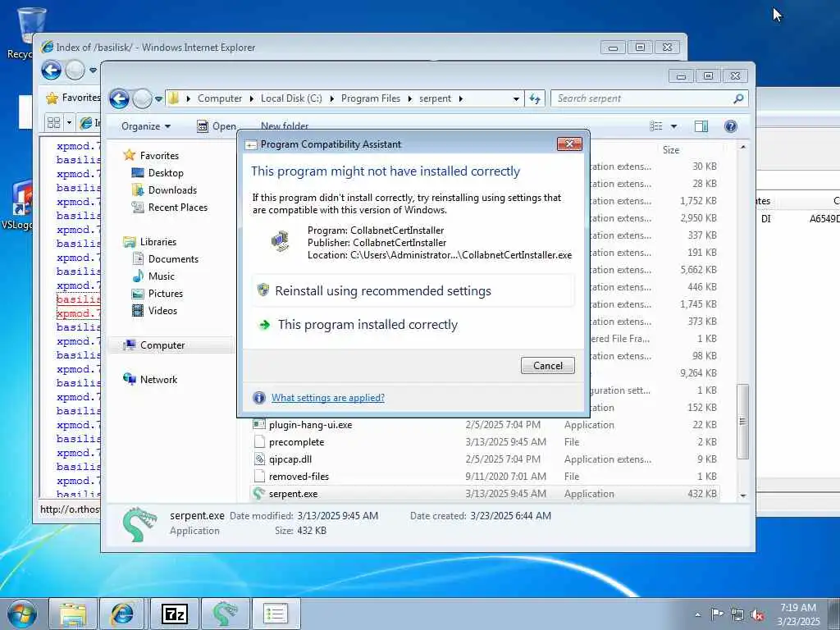
Task: Click Explorer back navigation arrow
Action: pyautogui.click(x=119, y=98)
